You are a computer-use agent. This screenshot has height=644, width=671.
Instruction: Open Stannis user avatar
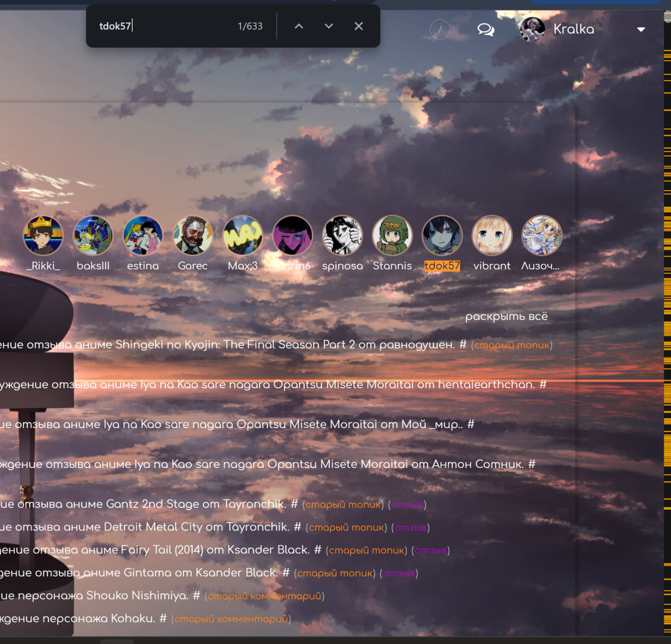pyautogui.click(x=392, y=235)
